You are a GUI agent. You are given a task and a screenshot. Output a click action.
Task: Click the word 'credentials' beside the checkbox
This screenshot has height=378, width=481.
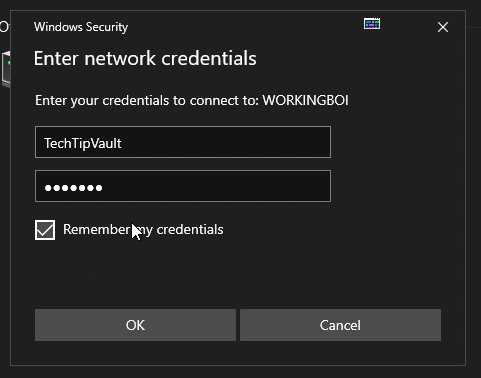tap(190, 230)
